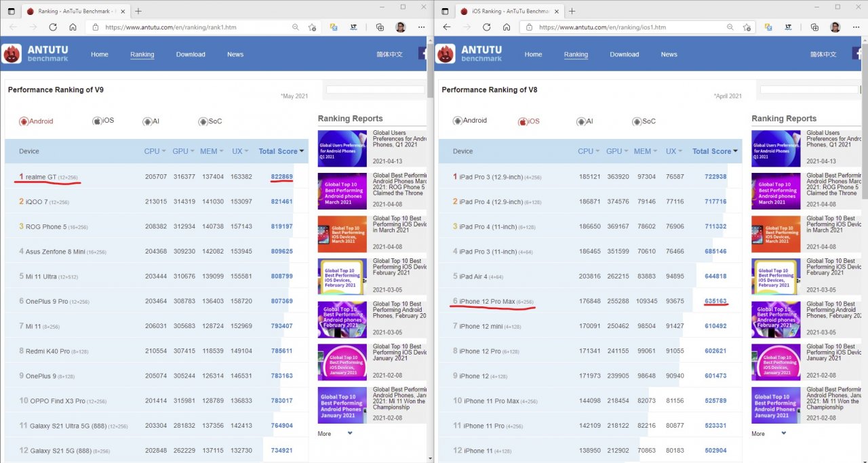Image resolution: width=868 pixels, height=463 pixels.
Task: Sort by UX column in left window
Action: click(x=240, y=151)
